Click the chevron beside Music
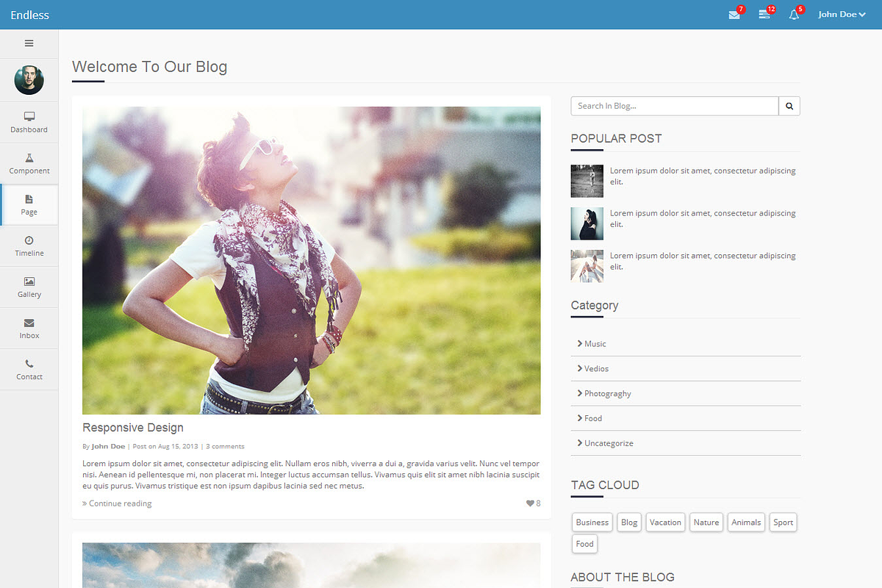This screenshot has width=882, height=588. pos(580,343)
